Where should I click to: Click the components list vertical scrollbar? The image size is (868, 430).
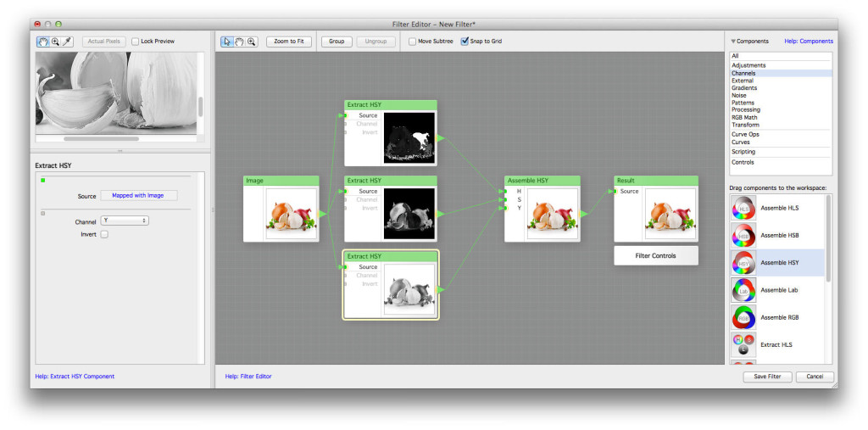tap(828, 238)
